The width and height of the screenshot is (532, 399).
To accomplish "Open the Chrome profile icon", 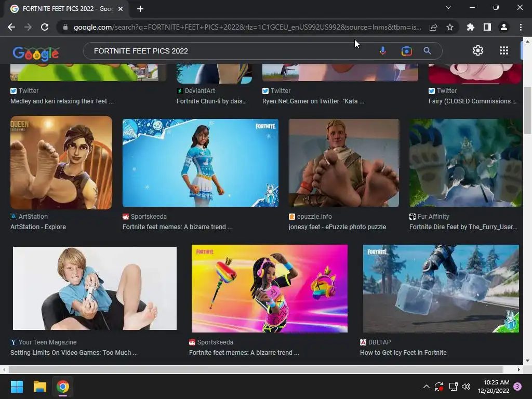I will (504, 27).
